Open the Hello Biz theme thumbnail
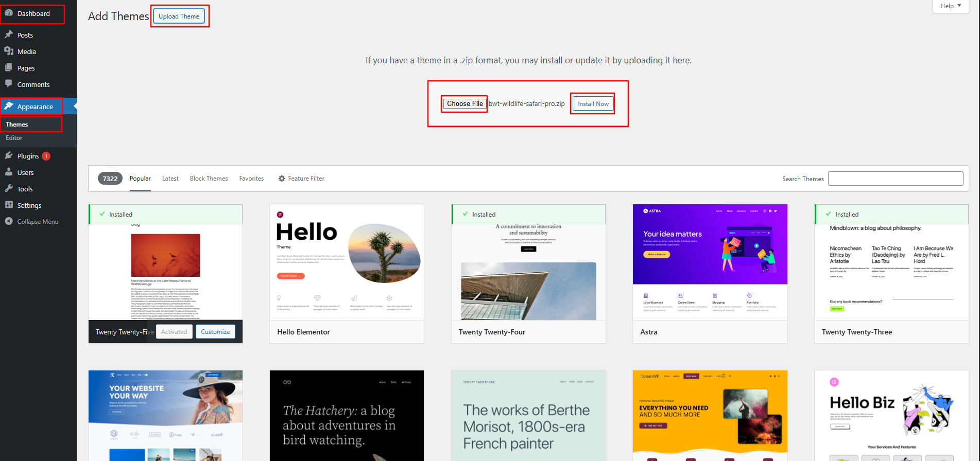The image size is (980, 461). point(891,416)
